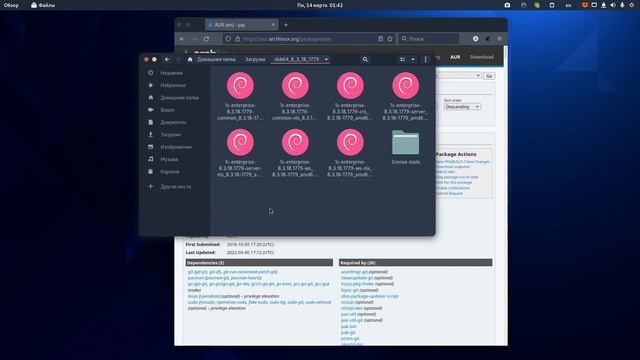Open the volume speaker tray icon
The height and width of the screenshot is (360, 640).
613,5
